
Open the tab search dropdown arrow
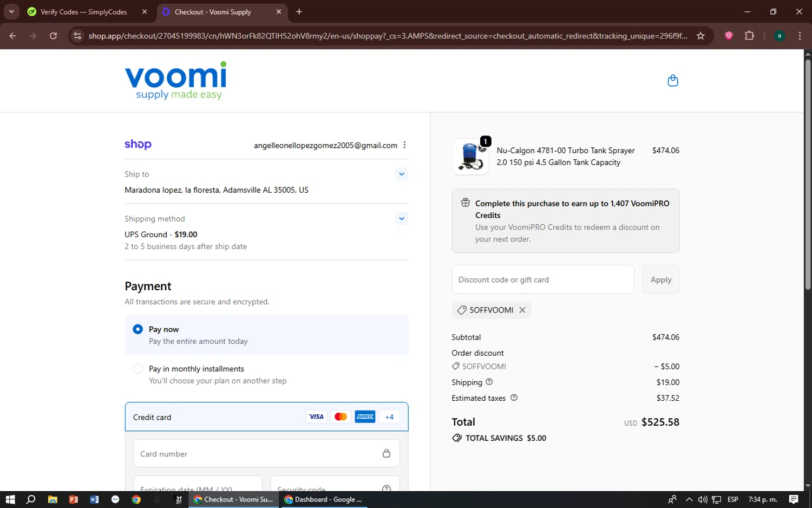point(11,11)
